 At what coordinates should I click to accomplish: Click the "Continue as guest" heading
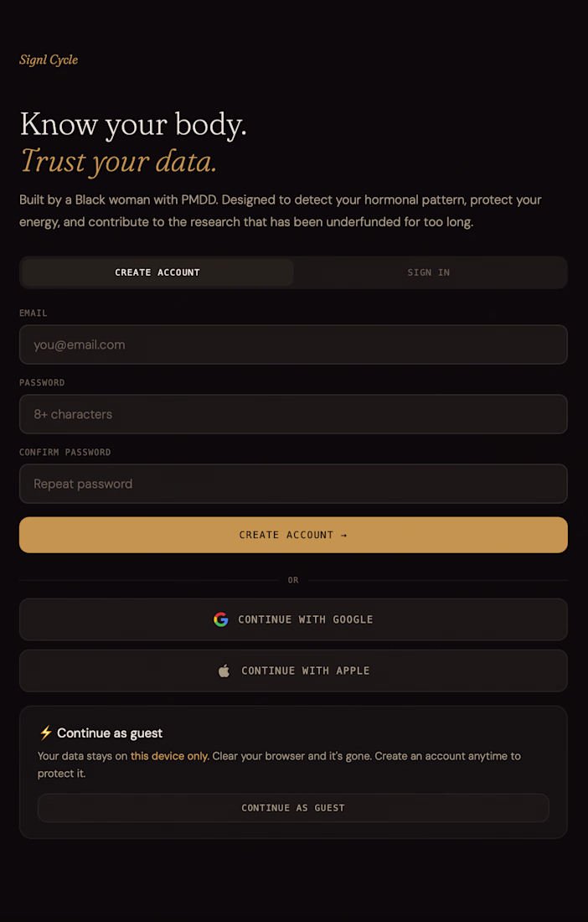click(x=110, y=733)
